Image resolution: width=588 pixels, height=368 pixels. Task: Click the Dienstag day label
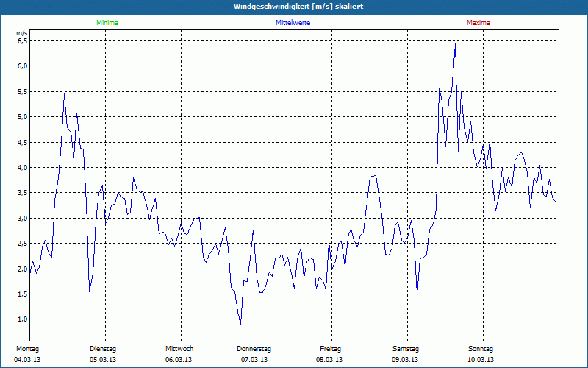[103, 349]
